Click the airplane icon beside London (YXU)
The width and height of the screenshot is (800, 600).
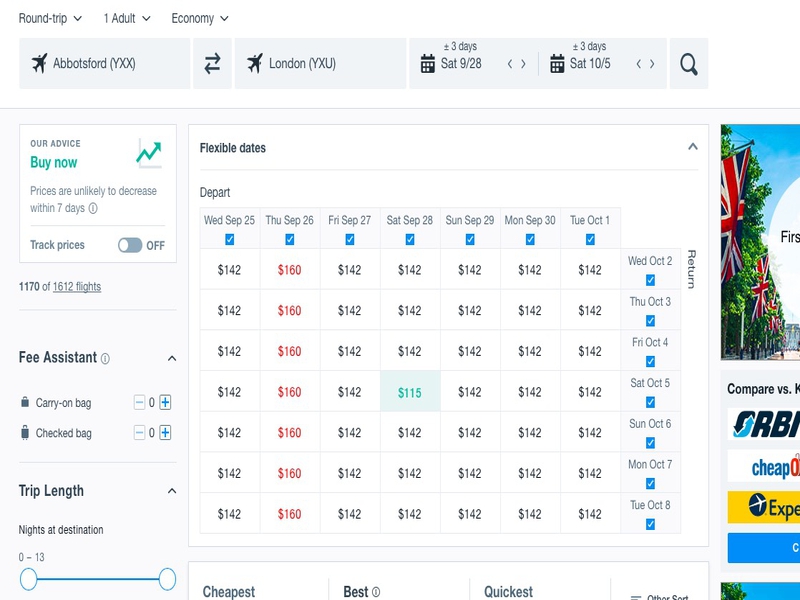tap(255, 63)
